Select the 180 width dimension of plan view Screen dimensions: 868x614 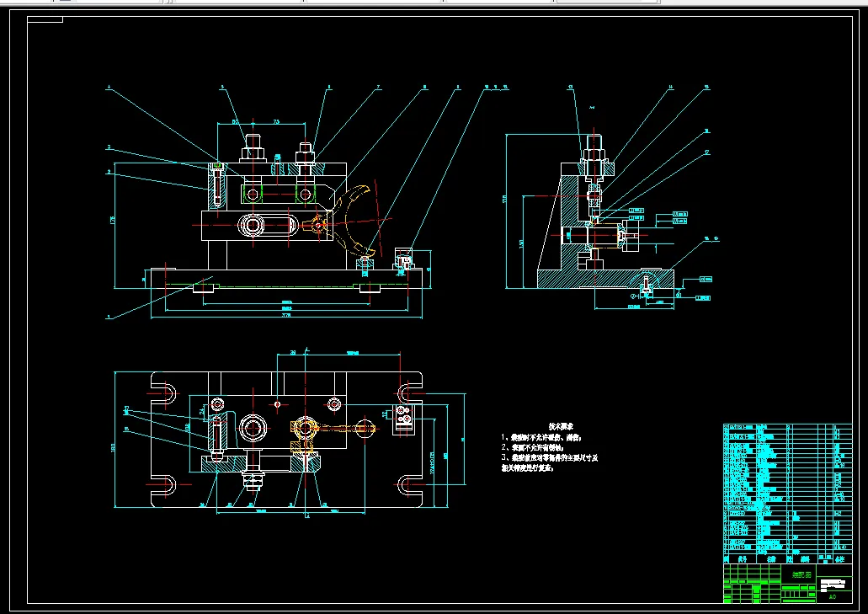coord(114,446)
